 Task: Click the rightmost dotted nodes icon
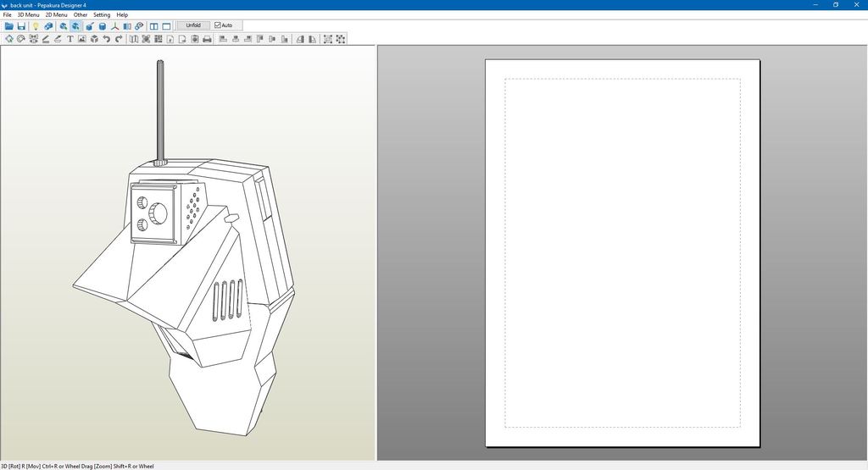click(x=341, y=39)
